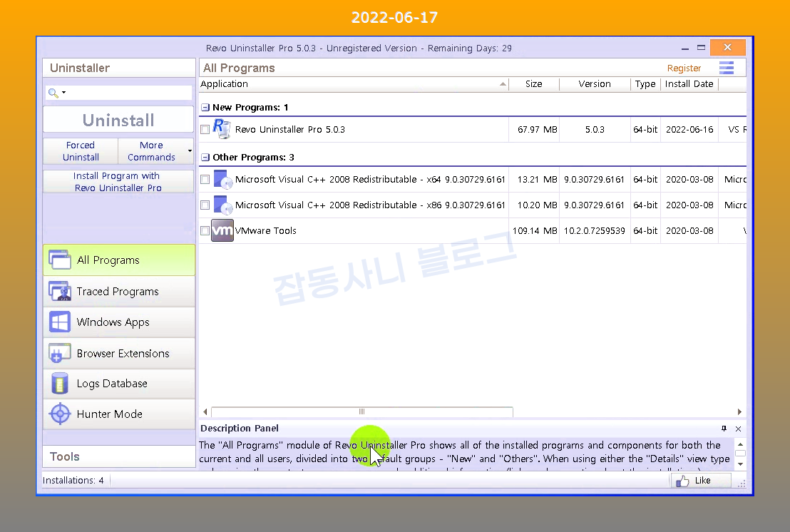Click into the search input field
790x532 pixels.
tap(128, 93)
